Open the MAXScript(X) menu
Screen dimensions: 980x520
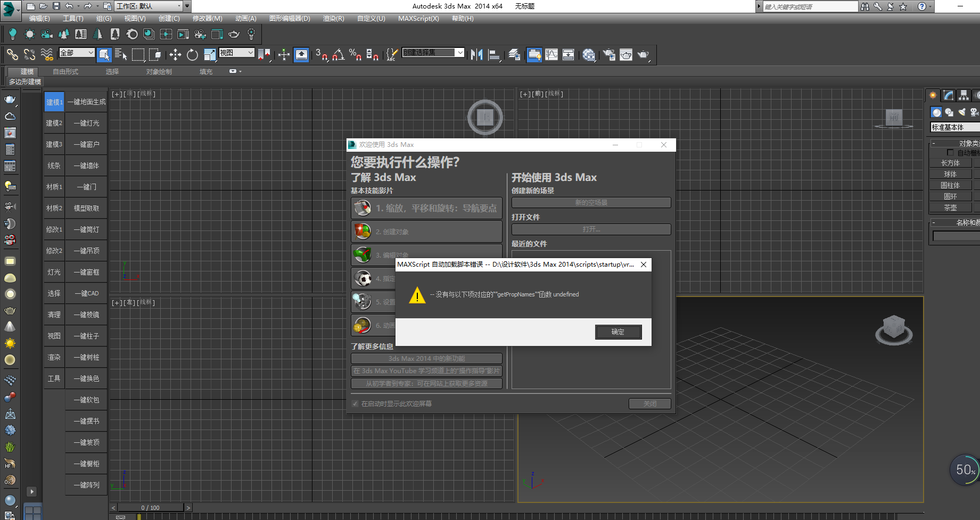(418, 19)
